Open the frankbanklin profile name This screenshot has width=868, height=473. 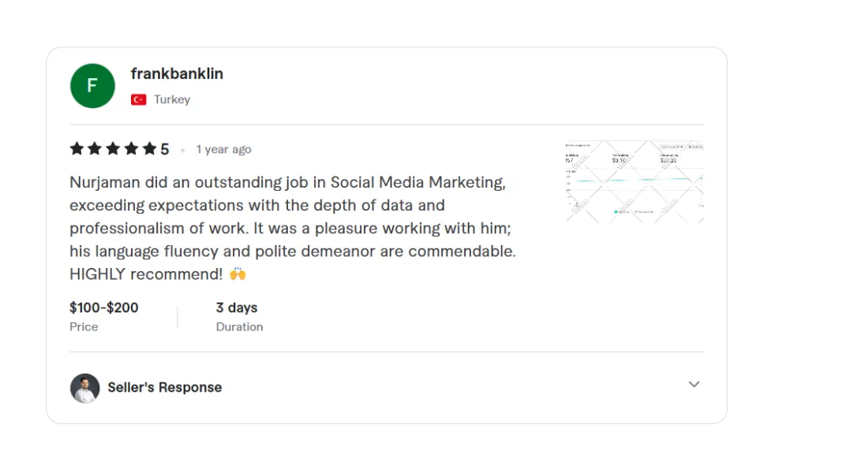177,73
